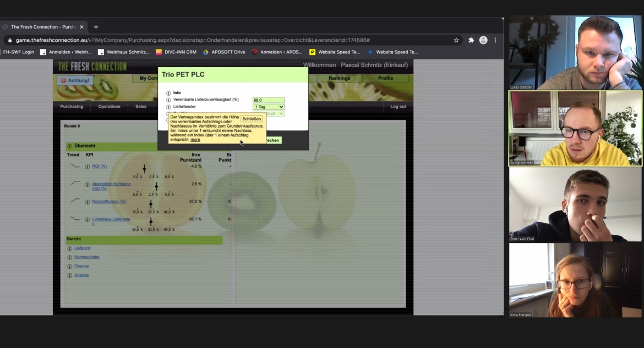
Task: Switch to the My Company tab
Action: (145, 79)
